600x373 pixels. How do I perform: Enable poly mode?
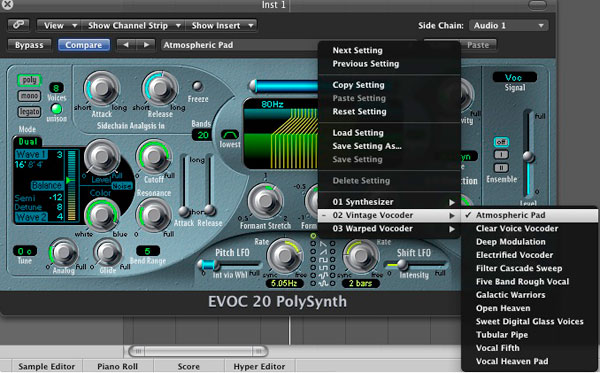(29, 80)
